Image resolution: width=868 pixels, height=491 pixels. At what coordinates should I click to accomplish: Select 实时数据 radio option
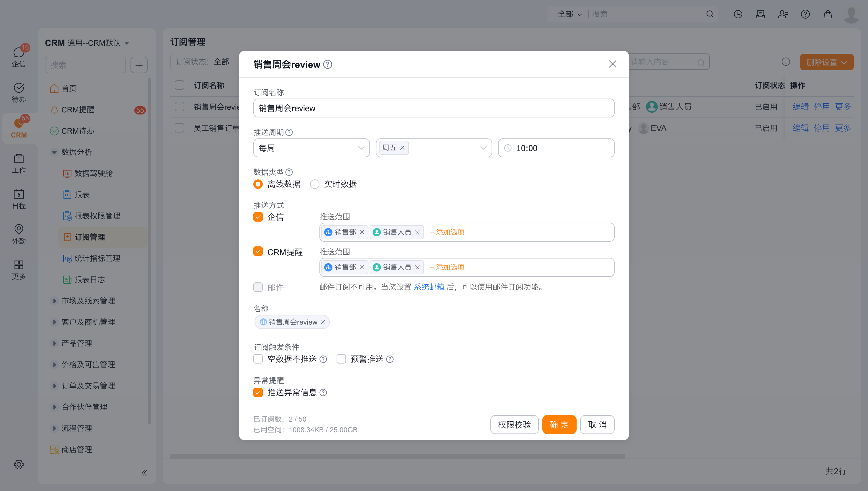(315, 184)
